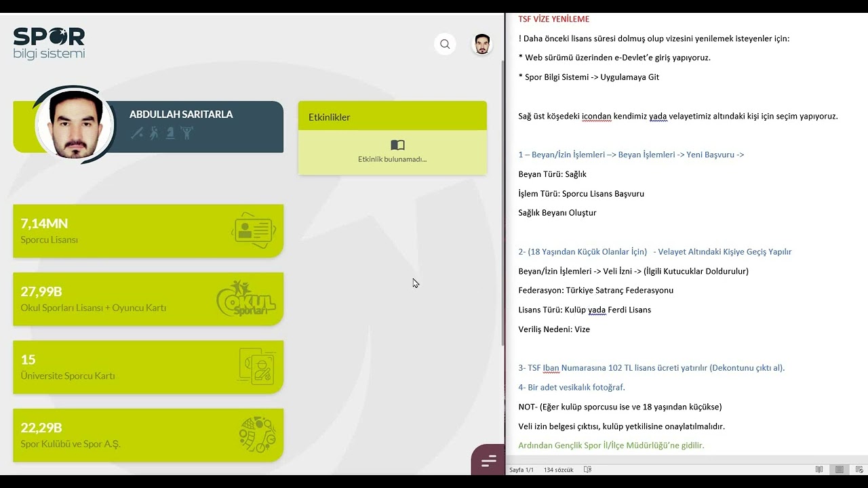Click the underlined word 'icondan' in the document
Screen dimensions: 868x488
(x=596, y=116)
